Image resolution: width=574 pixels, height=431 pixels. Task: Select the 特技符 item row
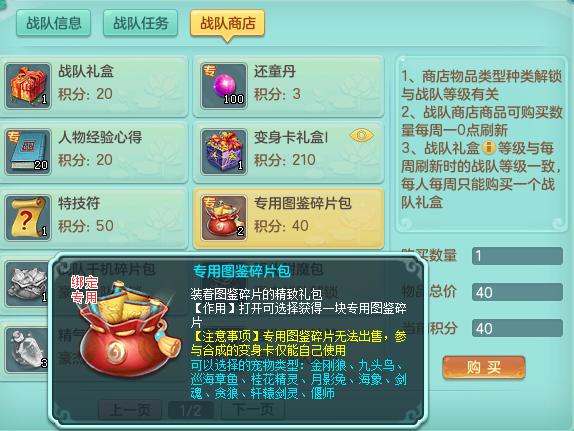point(94,218)
